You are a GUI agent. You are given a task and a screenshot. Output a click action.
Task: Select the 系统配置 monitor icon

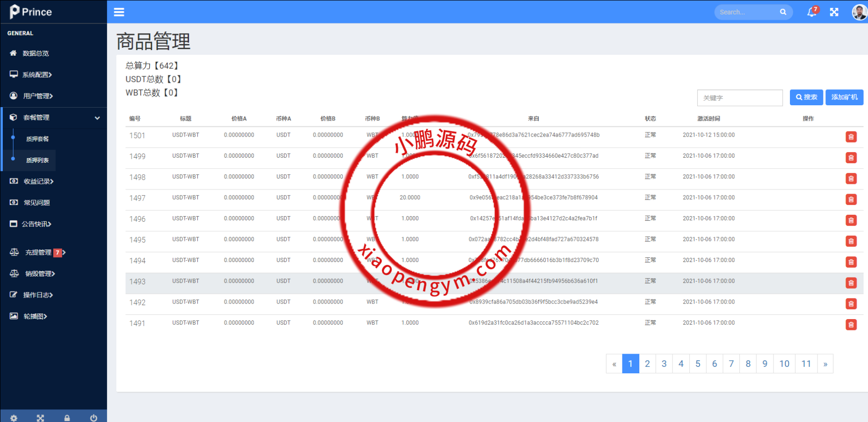(14, 74)
